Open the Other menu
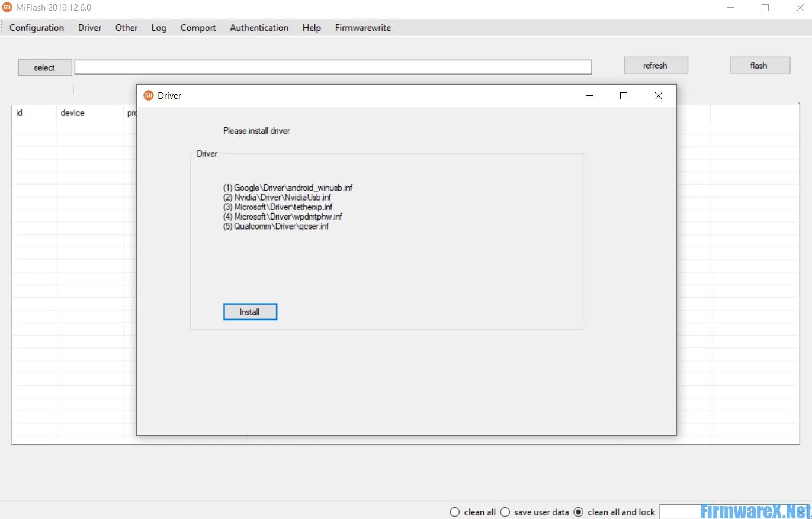Viewport: 812px width, 519px height. coord(126,27)
